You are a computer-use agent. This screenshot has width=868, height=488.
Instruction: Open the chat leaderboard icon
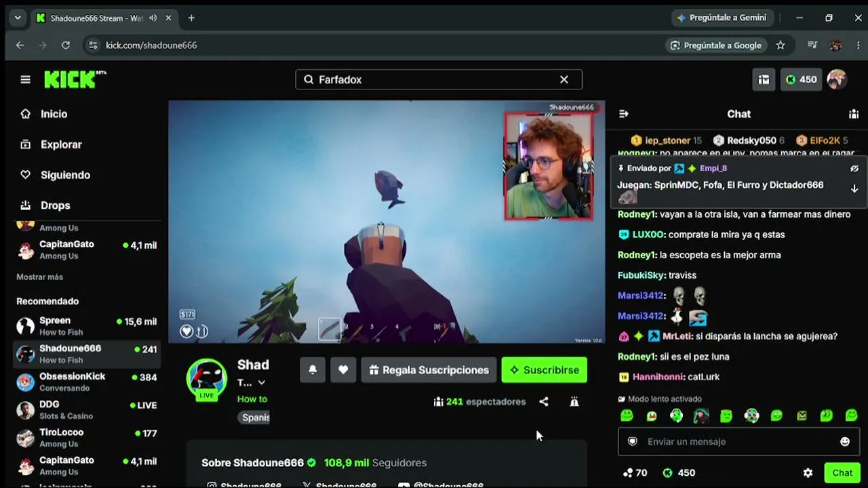[x=854, y=114]
